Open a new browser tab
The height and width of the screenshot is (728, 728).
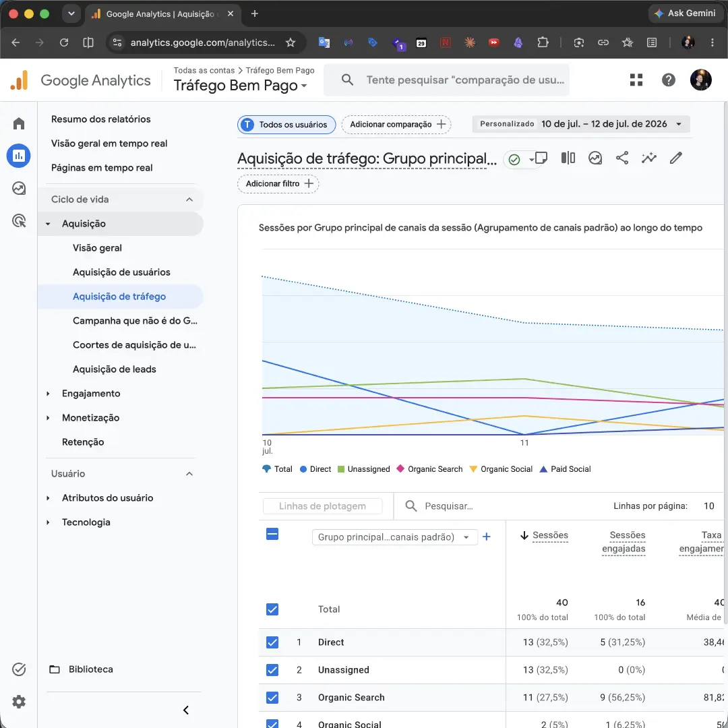point(254,13)
